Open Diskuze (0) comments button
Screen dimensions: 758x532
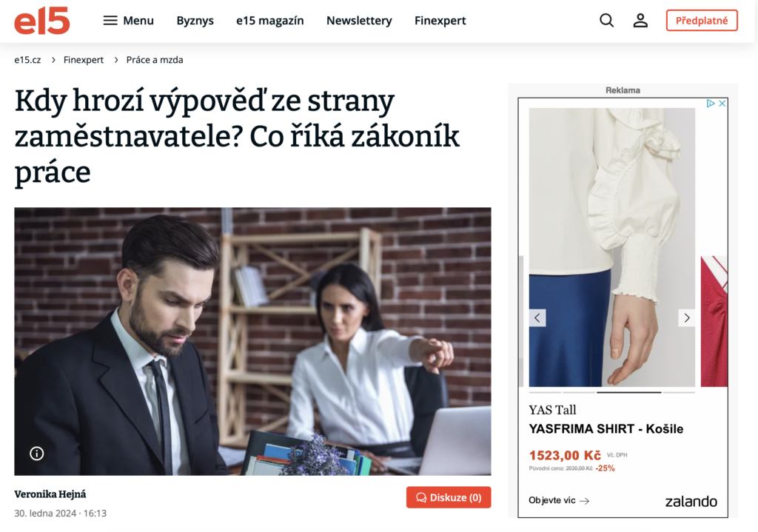point(449,497)
